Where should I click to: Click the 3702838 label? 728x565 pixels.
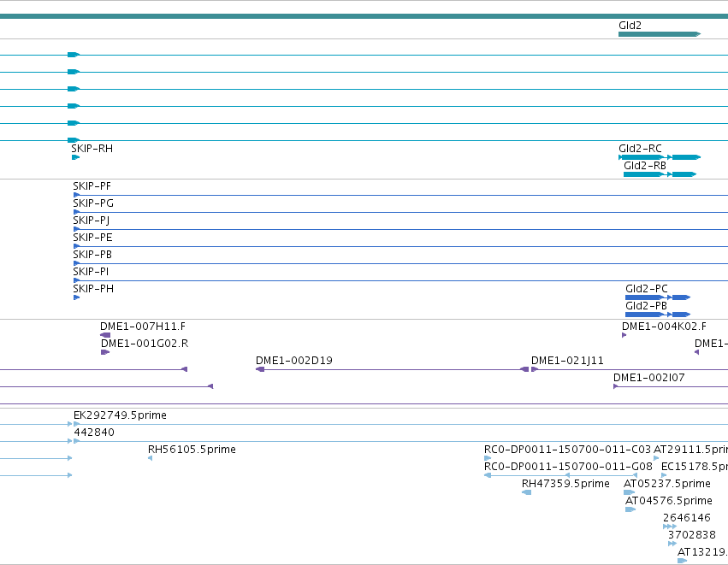(692, 535)
